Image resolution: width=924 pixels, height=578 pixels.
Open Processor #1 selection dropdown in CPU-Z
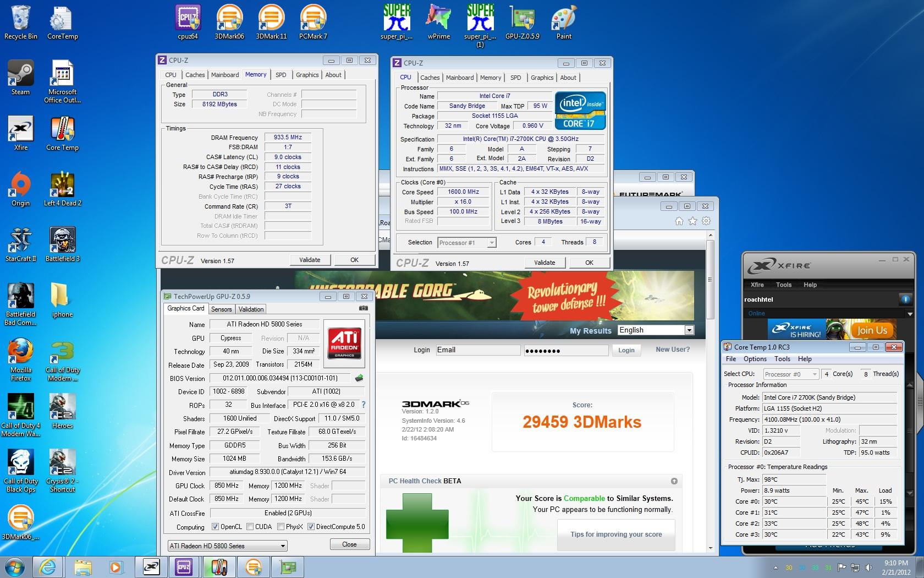point(467,243)
